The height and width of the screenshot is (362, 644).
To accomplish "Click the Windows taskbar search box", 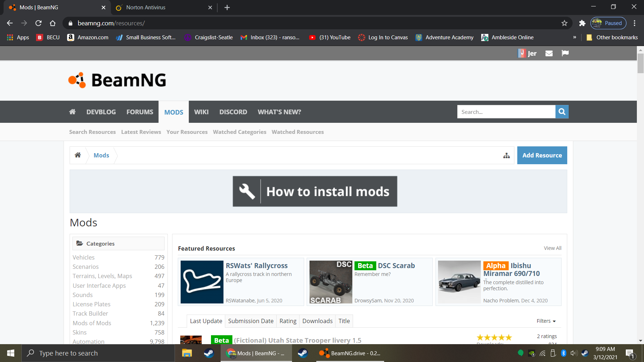I will [x=98, y=353].
